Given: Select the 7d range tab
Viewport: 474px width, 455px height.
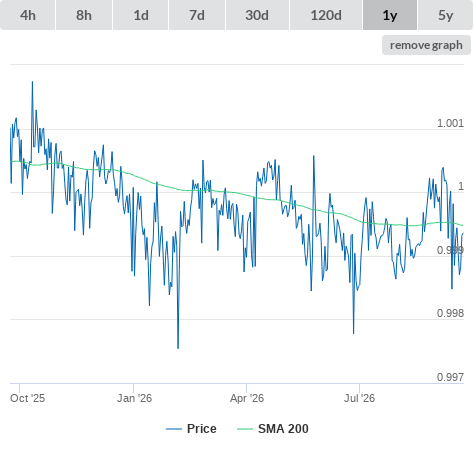Looking at the screenshot, I should click(197, 15).
